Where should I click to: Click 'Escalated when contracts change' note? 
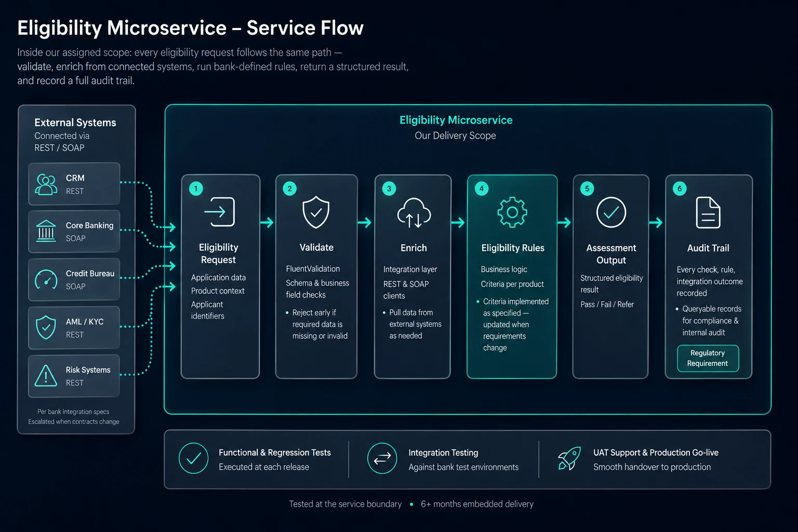(74, 422)
